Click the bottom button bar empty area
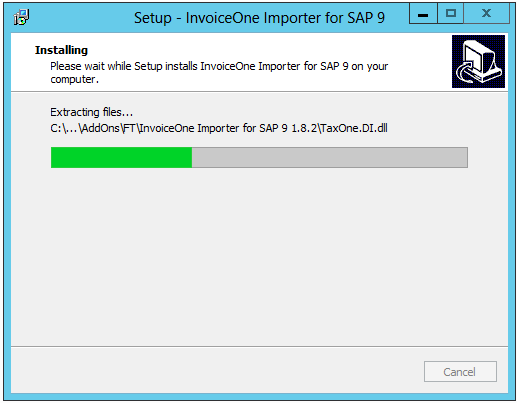Image resolution: width=517 pixels, height=403 pixels. (217, 370)
